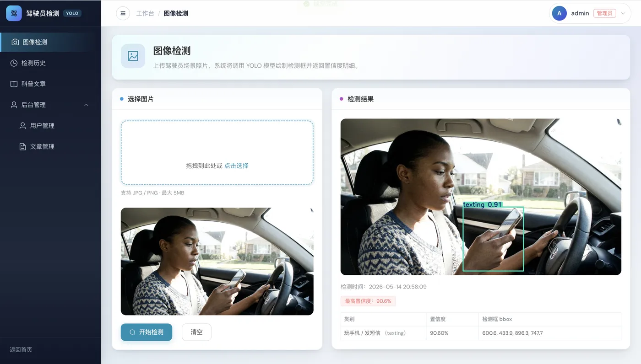
Task: Click the round 'A' user avatar
Action: click(x=560, y=13)
